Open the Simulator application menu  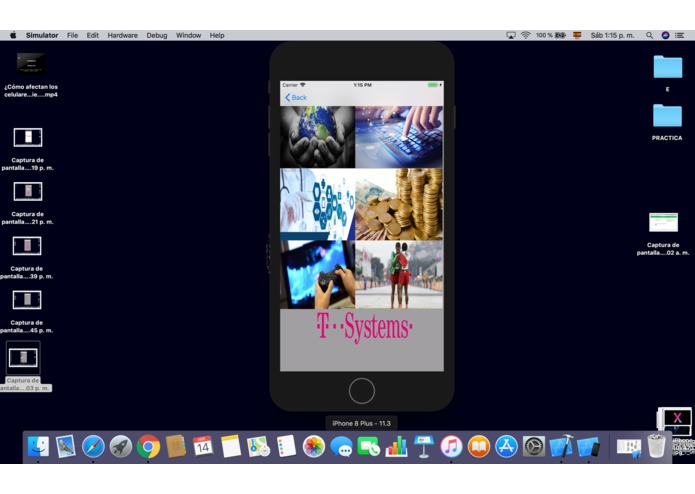pyautogui.click(x=42, y=35)
